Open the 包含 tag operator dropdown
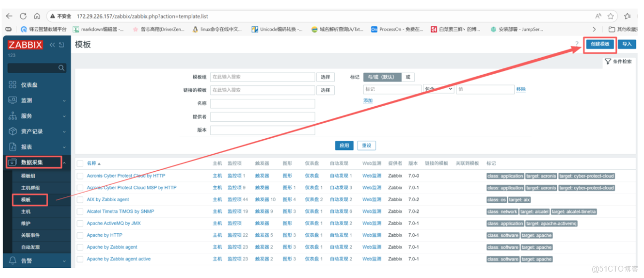The image size is (644, 278). click(438, 89)
